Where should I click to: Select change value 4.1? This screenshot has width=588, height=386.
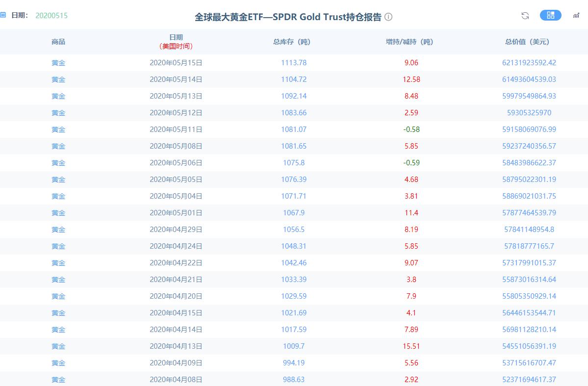pyautogui.click(x=411, y=313)
